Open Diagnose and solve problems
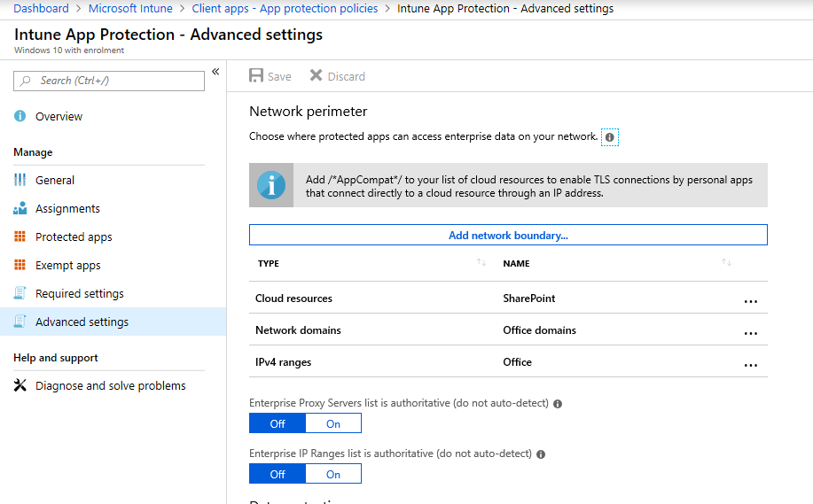813x504 pixels. tap(110, 385)
